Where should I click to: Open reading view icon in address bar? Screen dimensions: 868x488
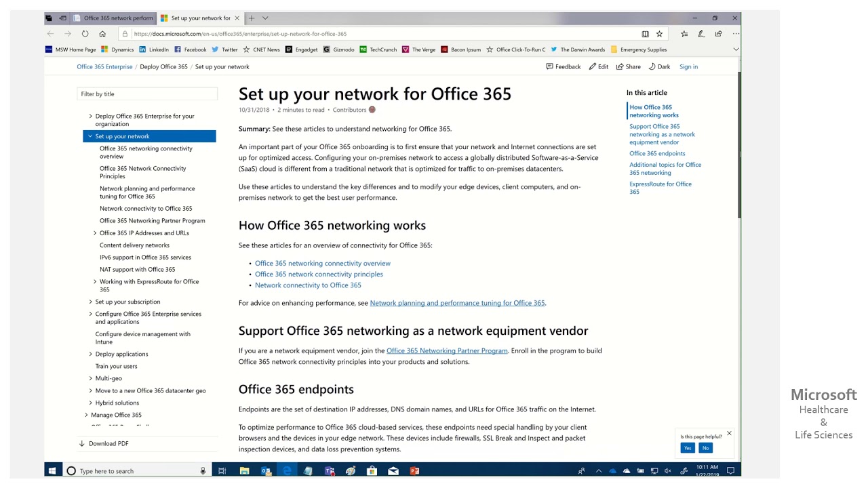tap(645, 33)
